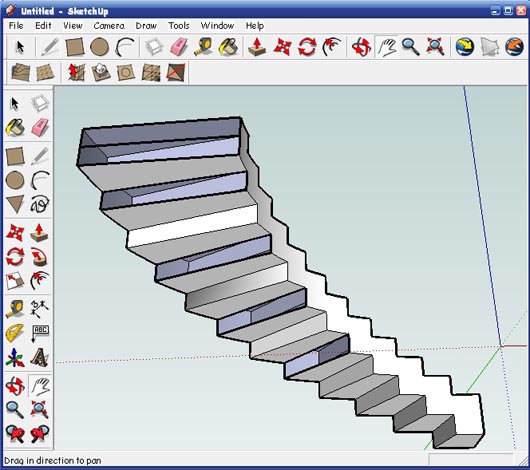Pick the pink Eraser in the vertical palette
Screen dimensions: 530x470
[40, 128]
